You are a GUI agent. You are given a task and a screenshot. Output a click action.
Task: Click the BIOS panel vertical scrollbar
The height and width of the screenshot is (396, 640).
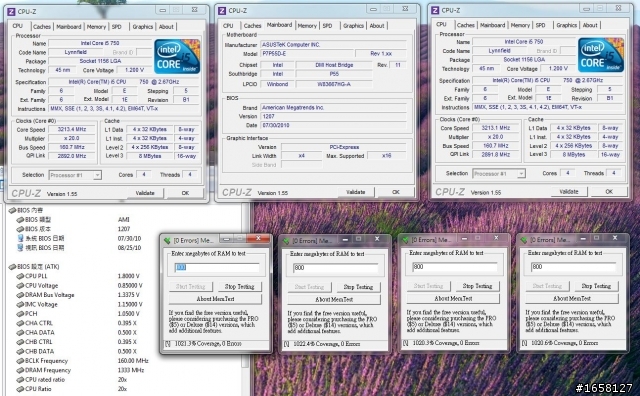click(244, 300)
